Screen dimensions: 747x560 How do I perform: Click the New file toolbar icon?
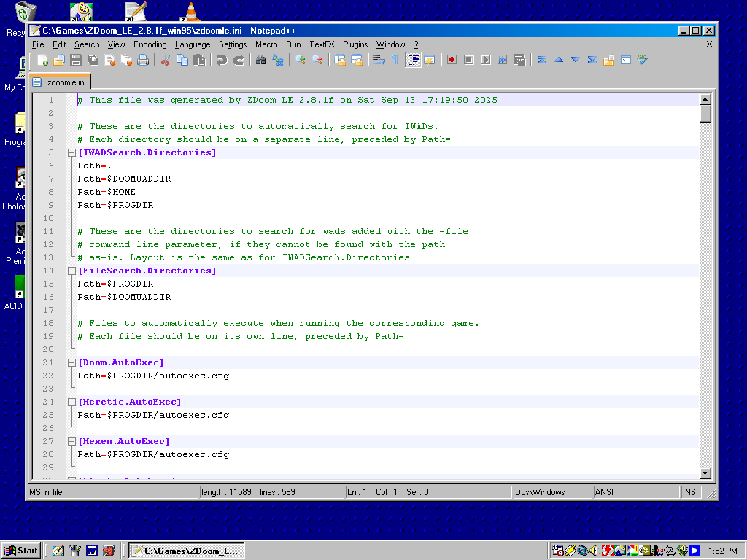pyautogui.click(x=43, y=60)
